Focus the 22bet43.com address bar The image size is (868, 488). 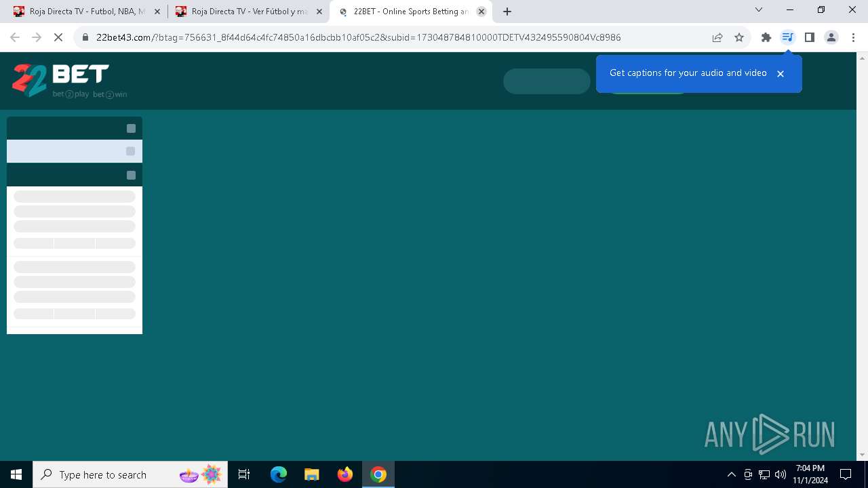tap(358, 37)
